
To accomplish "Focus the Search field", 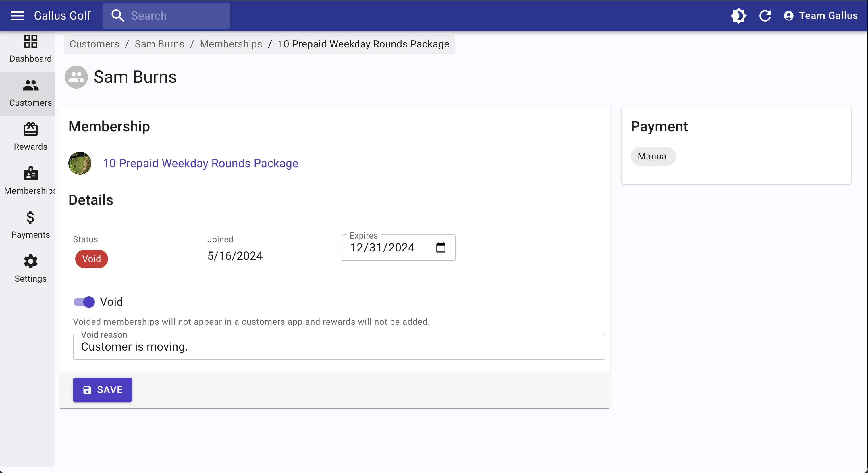I will tap(166, 16).
